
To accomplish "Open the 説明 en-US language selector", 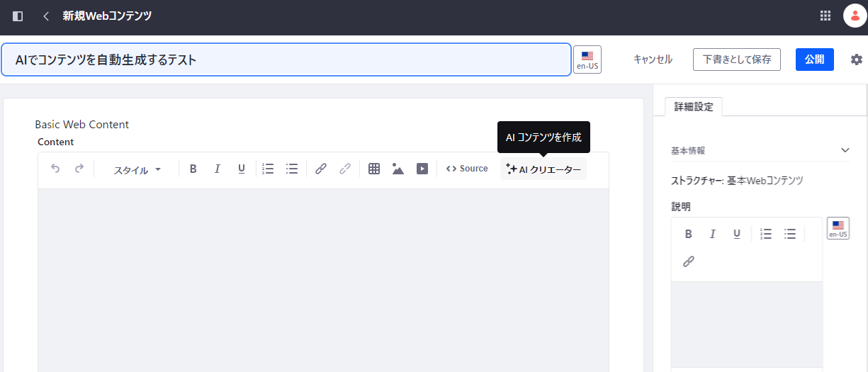I will [x=838, y=228].
